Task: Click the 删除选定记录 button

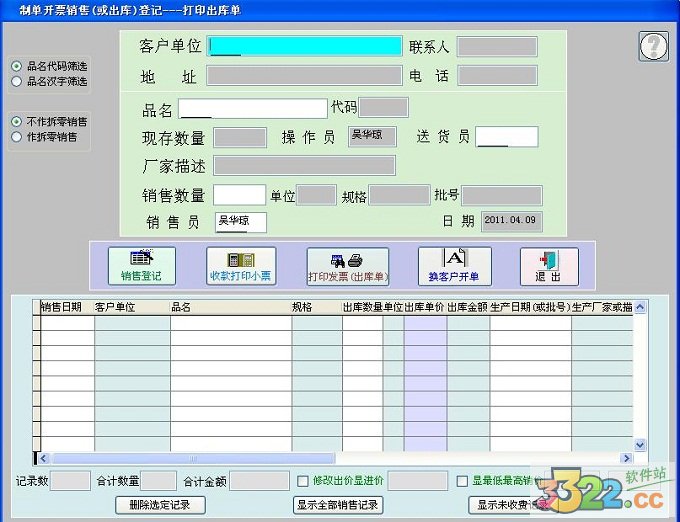Action: 160,505
